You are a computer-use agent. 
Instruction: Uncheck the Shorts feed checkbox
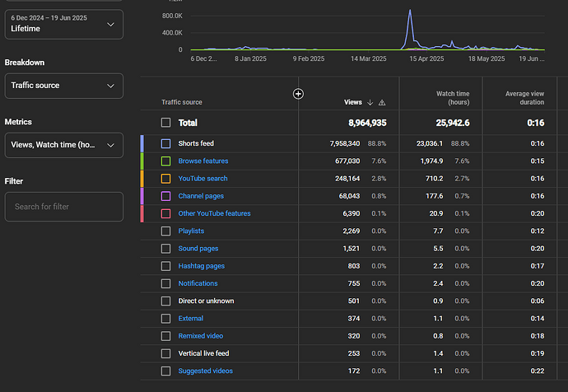click(x=166, y=143)
